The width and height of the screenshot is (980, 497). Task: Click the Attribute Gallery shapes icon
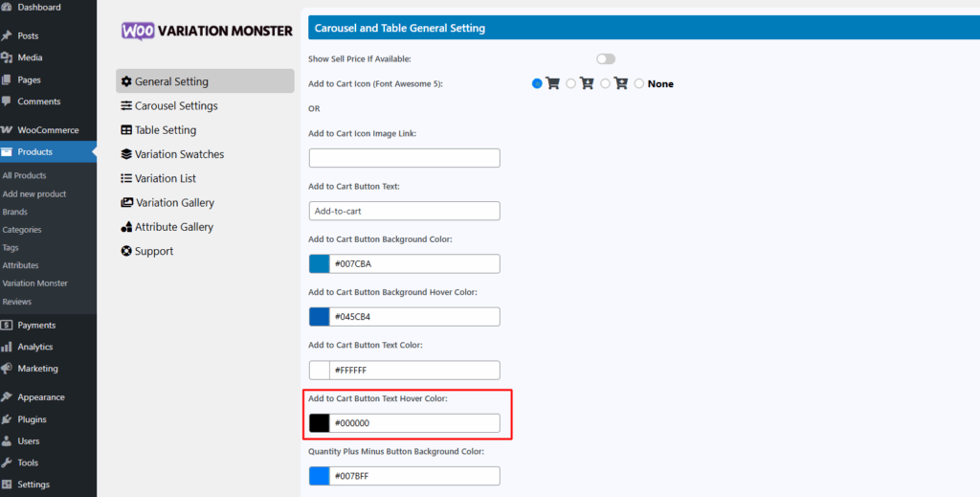[126, 227]
